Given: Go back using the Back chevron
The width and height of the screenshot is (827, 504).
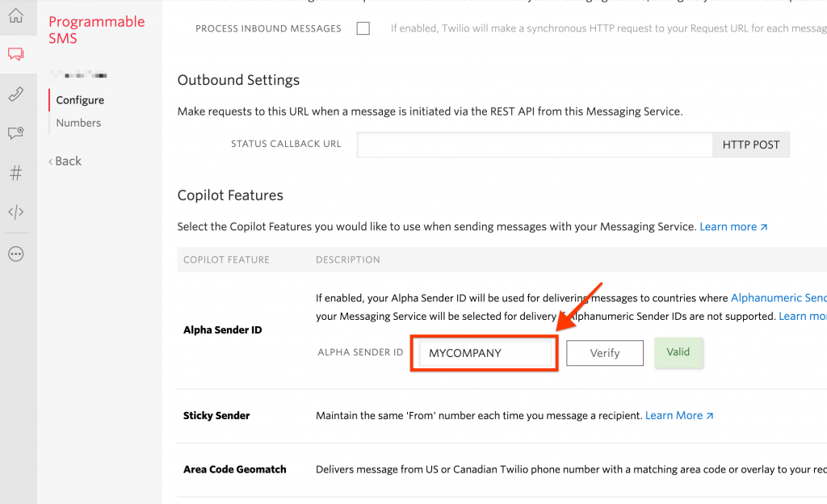Looking at the screenshot, I should tap(65, 161).
